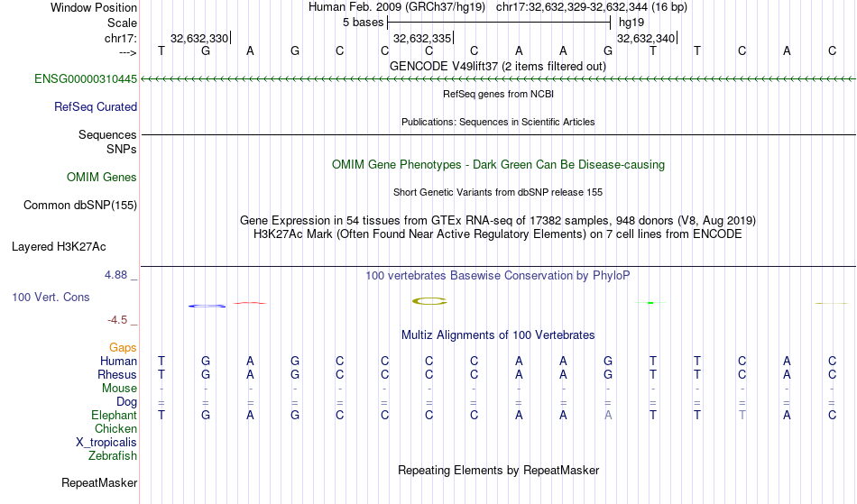
Task: Select the Elephant alignment row label
Action: point(114,416)
